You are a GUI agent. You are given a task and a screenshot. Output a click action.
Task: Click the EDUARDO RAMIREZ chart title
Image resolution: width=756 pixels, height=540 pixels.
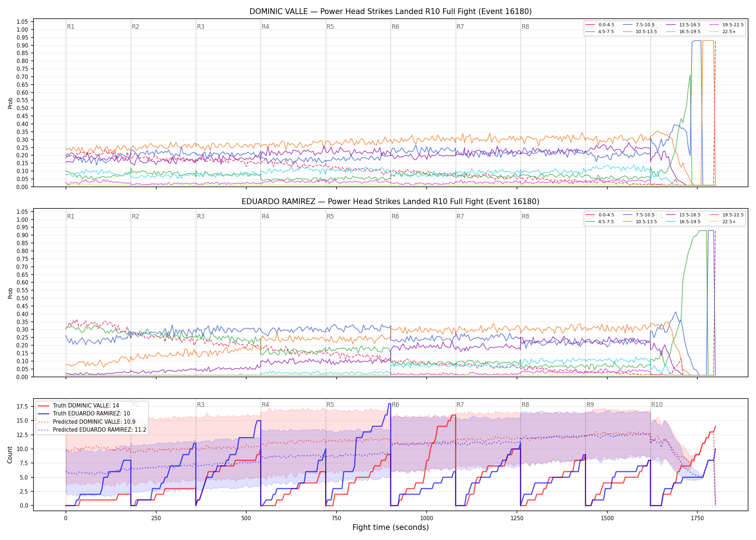tap(391, 202)
